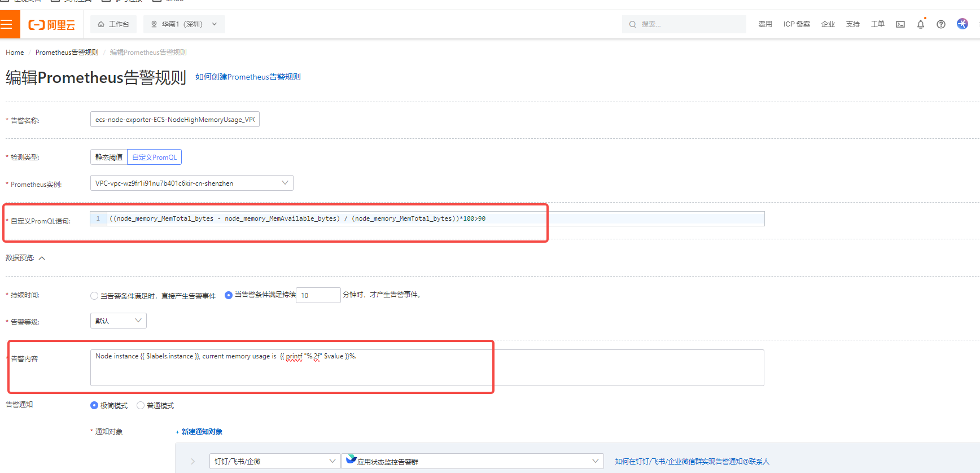Click the Alibaba Cloud logo

point(52,25)
